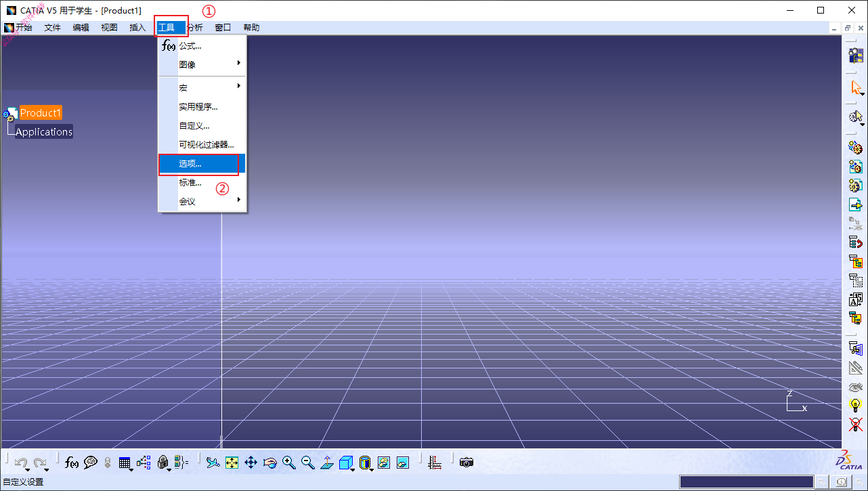
Task: Open the cylinder shading mode dropdown
Action: tap(365, 463)
